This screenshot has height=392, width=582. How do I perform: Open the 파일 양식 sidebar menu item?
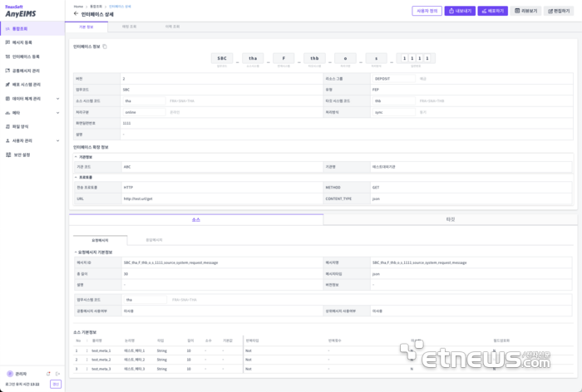[32, 126]
